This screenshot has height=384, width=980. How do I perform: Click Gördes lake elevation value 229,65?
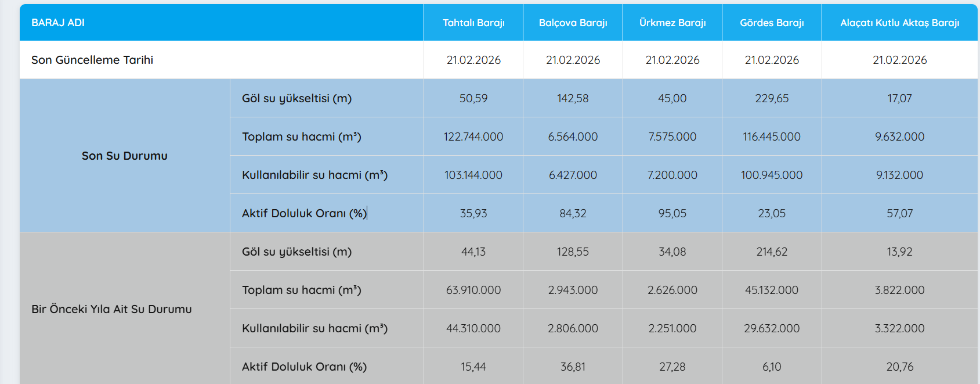[x=772, y=98]
